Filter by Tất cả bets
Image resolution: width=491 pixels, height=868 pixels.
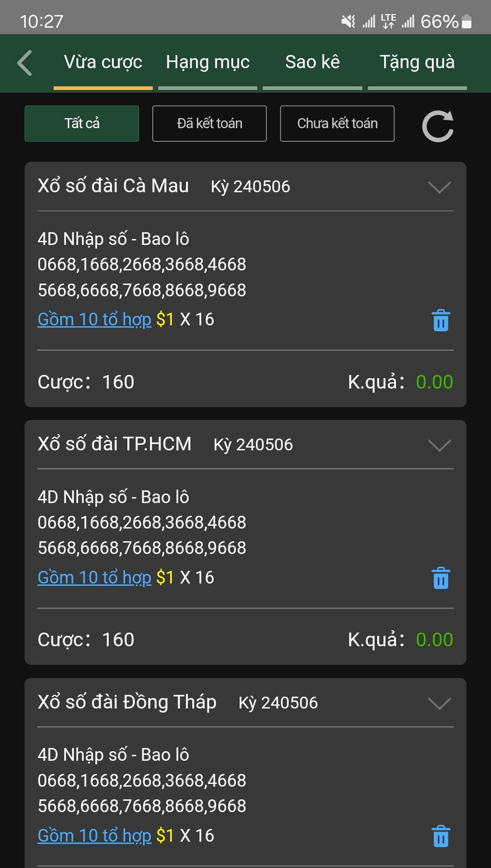(x=82, y=124)
